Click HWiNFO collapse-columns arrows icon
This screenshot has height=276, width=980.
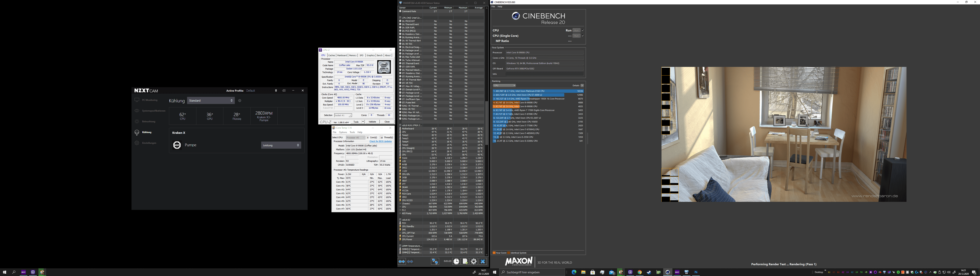(410, 261)
